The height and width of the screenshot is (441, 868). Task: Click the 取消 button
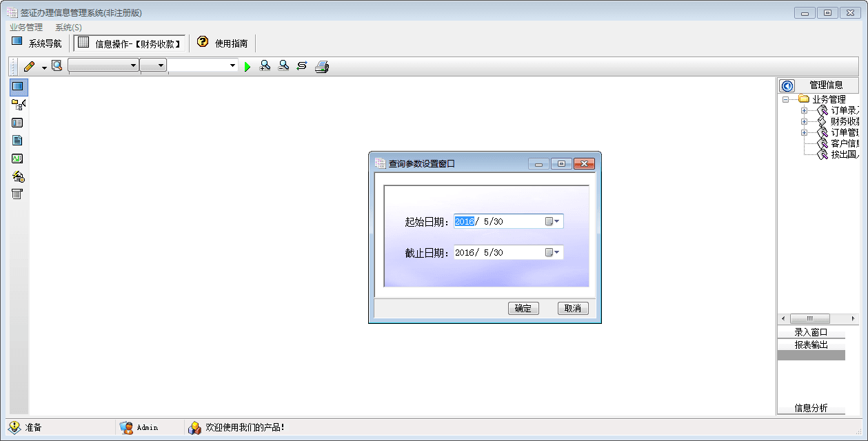(x=573, y=309)
